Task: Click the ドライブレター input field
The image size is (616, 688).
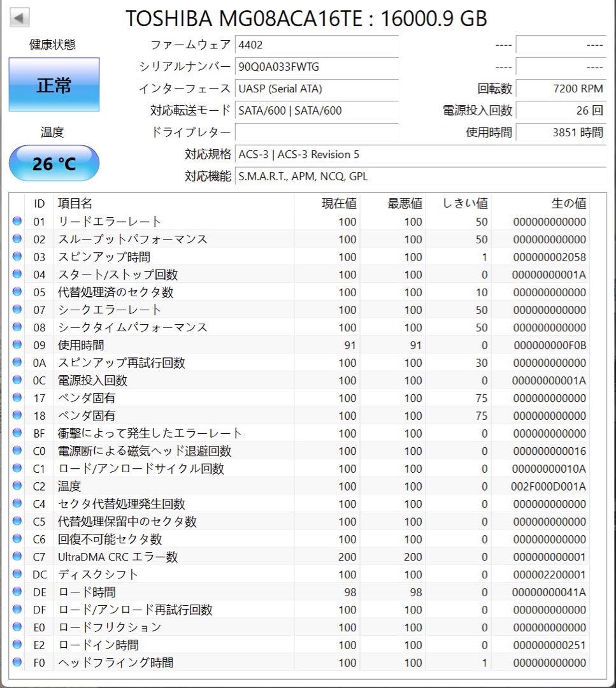Action: 317,133
